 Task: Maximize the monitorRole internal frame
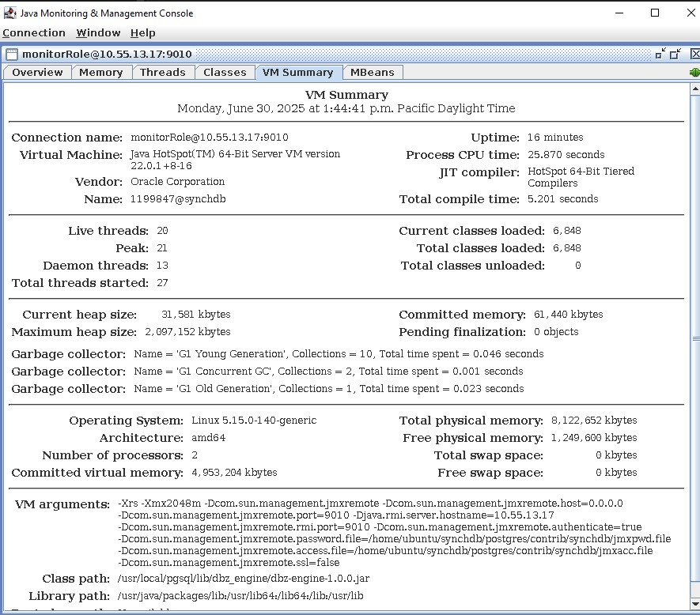675,54
